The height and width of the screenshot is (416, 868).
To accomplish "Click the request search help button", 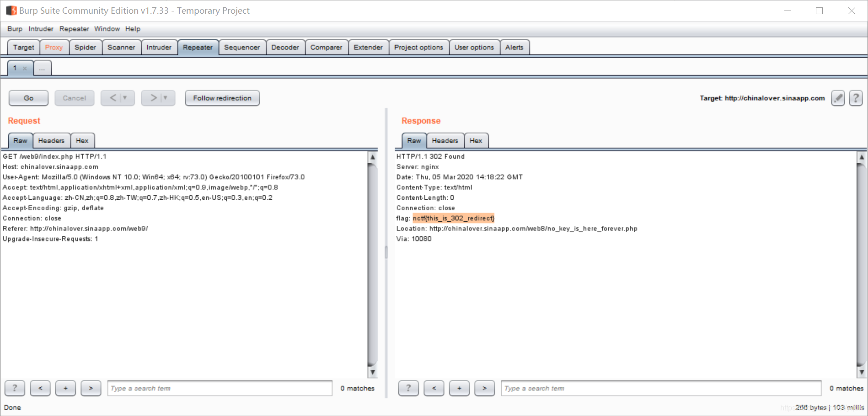I will click(x=15, y=388).
